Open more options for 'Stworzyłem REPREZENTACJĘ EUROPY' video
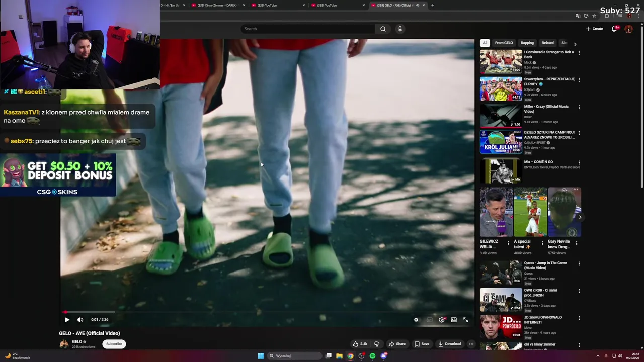Screen dimensions: 644x362 pos(579,79)
